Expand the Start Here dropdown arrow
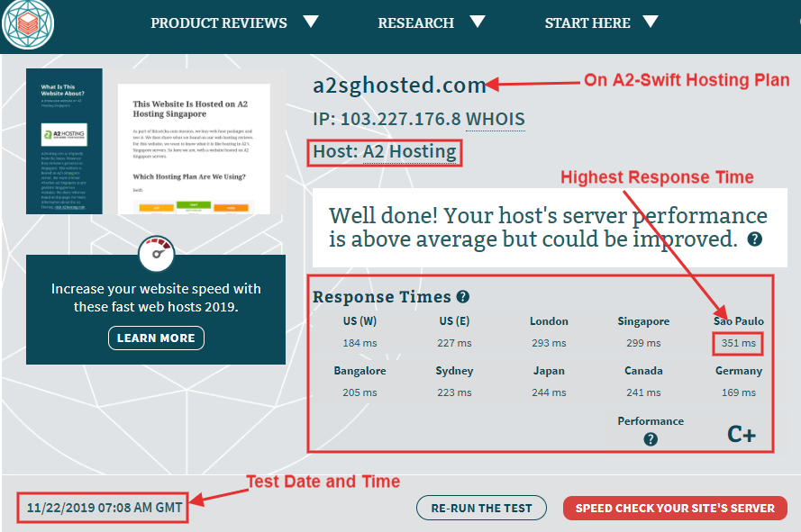 click(x=651, y=22)
